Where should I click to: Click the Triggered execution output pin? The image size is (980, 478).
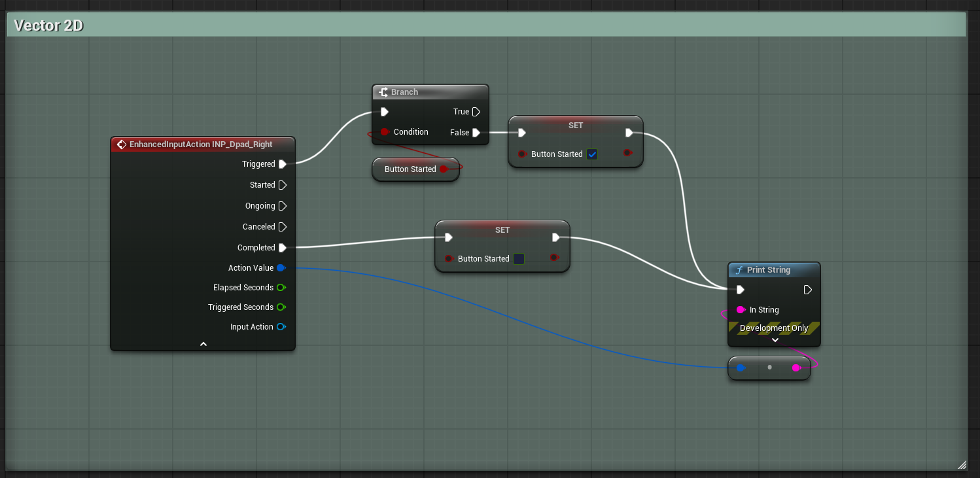(283, 164)
